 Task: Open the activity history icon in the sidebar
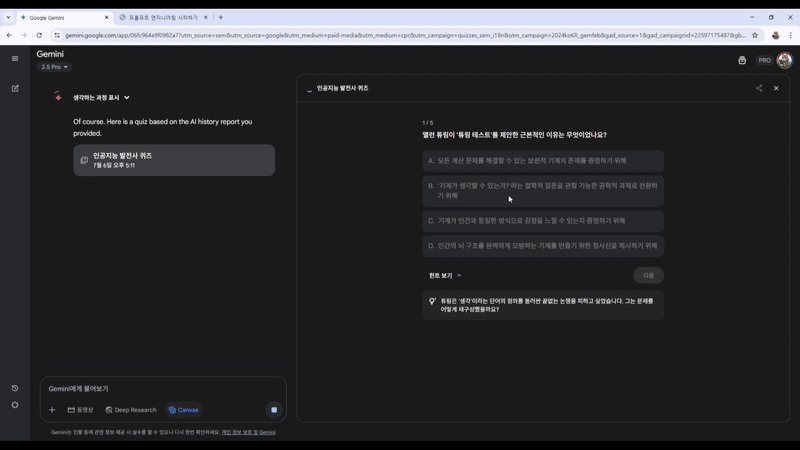click(x=15, y=388)
